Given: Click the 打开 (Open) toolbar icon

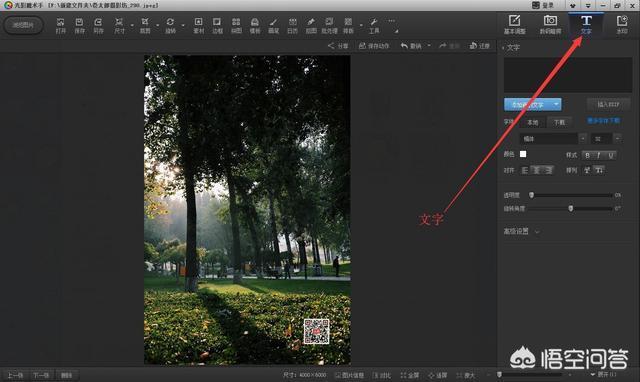Looking at the screenshot, I should coord(60,25).
